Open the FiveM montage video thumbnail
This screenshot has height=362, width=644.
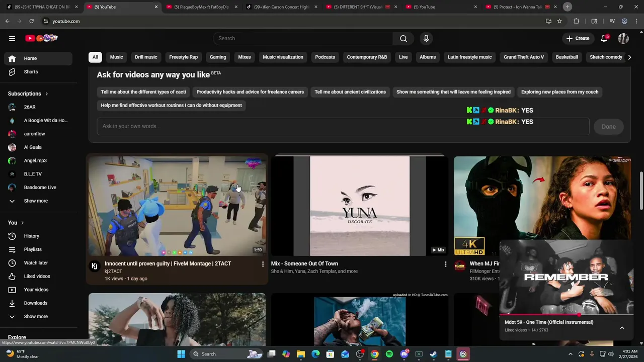(177, 206)
